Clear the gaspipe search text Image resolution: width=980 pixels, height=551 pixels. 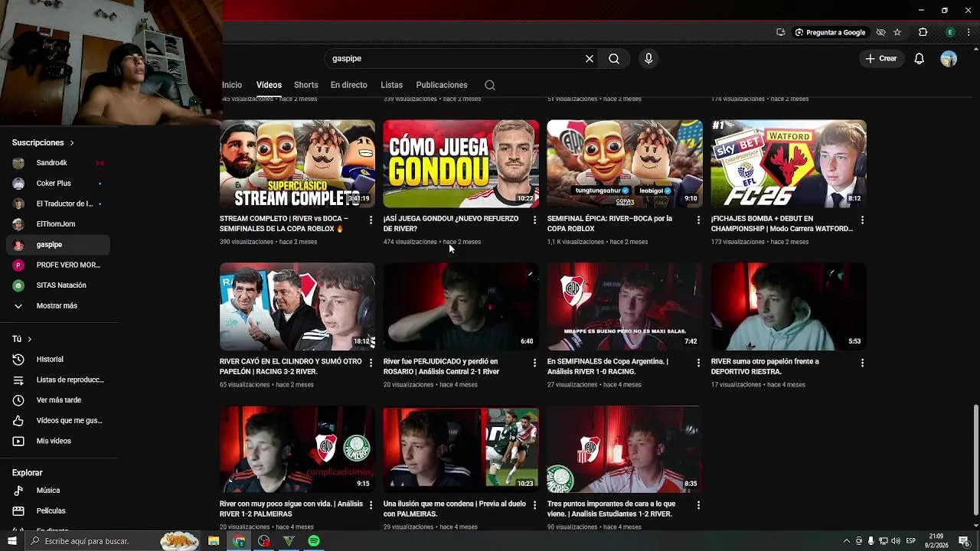590,58
